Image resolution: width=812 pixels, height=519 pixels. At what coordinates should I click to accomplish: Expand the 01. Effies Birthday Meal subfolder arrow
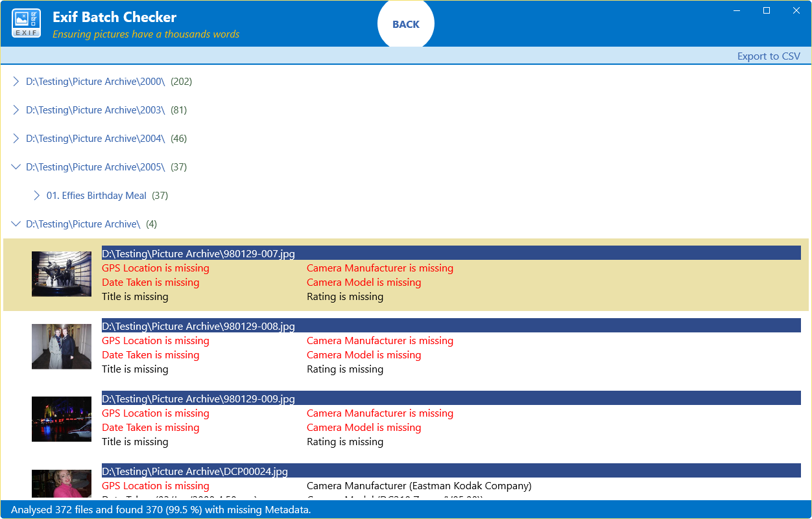(x=37, y=196)
